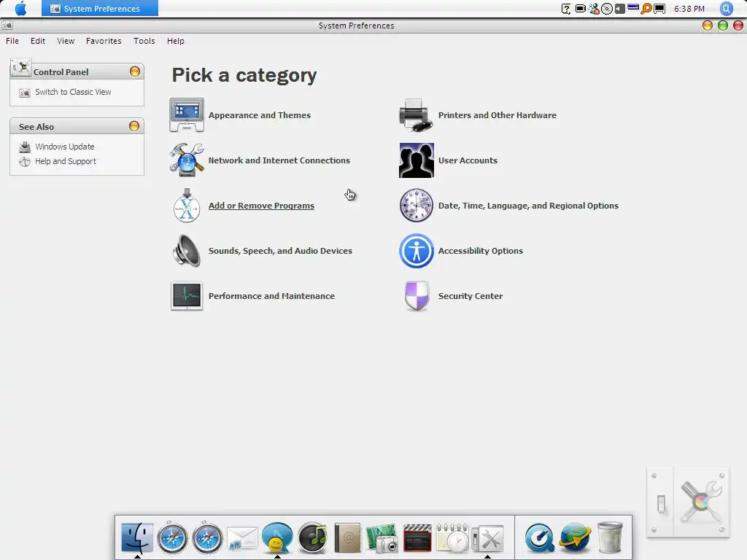Open the Trash in the dock
747x560 pixels.
(x=610, y=538)
